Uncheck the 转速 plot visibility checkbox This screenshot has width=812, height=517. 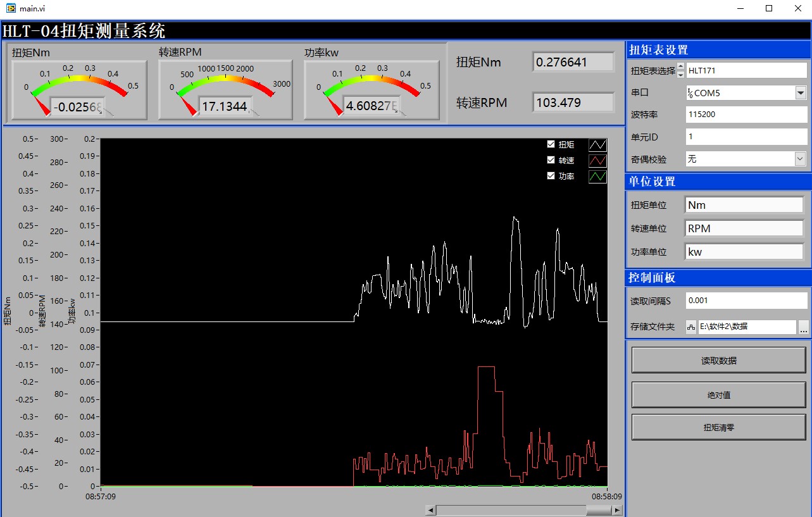coord(551,160)
